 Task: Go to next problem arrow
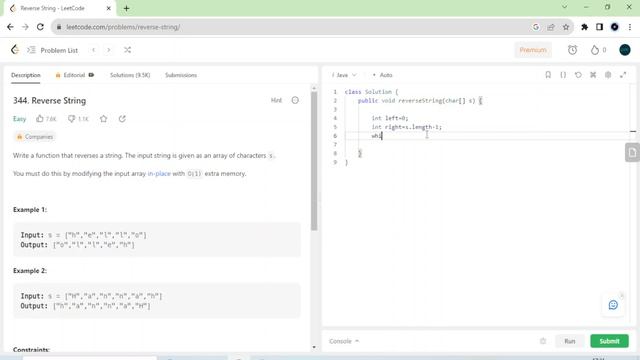point(109,50)
